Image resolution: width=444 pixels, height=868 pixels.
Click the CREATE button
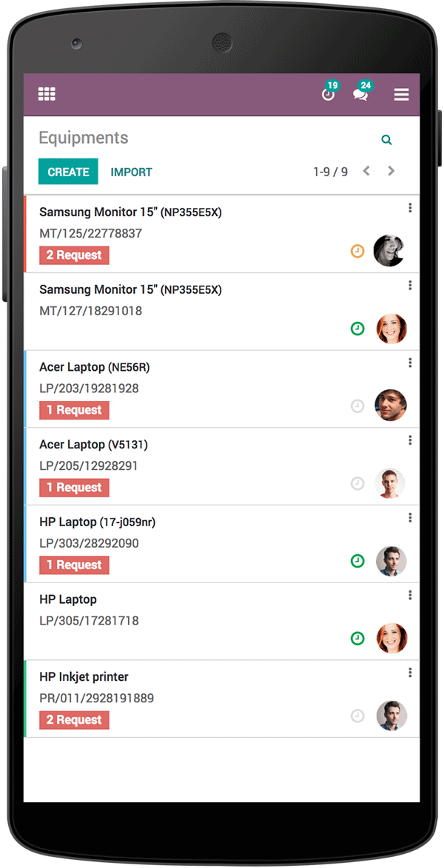[x=68, y=171]
